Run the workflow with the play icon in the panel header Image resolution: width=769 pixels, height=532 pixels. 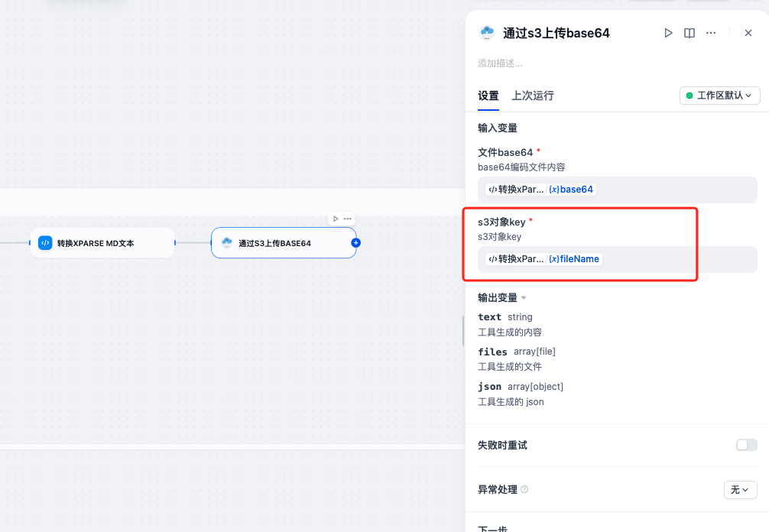(x=668, y=33)
